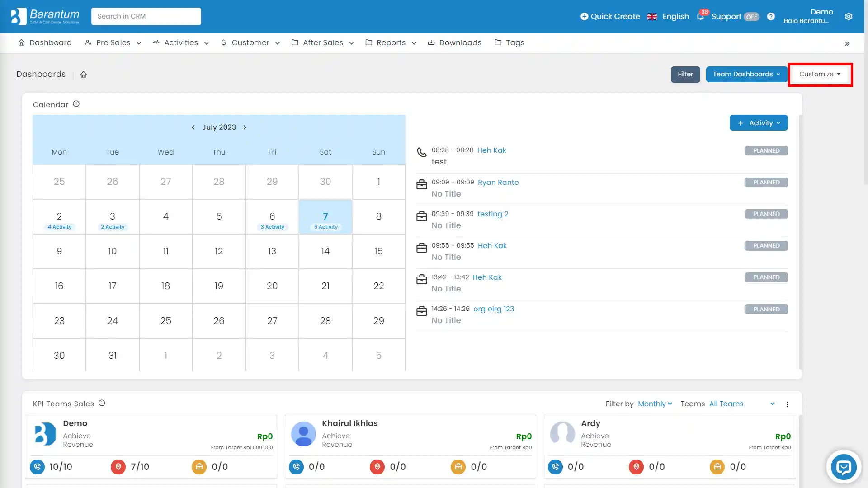Open Quick Create with the plus icon
This screenshot has height=488, width=868.
point(585,16)
